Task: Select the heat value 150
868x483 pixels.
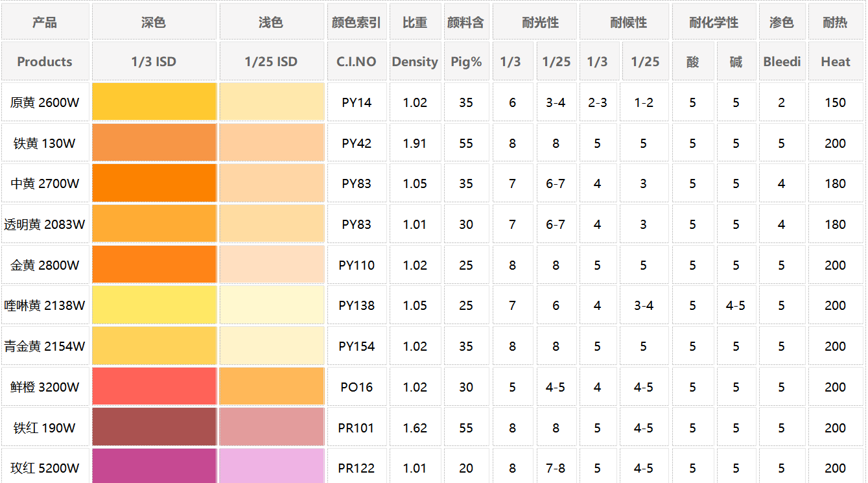Action: tap(836, 102)
